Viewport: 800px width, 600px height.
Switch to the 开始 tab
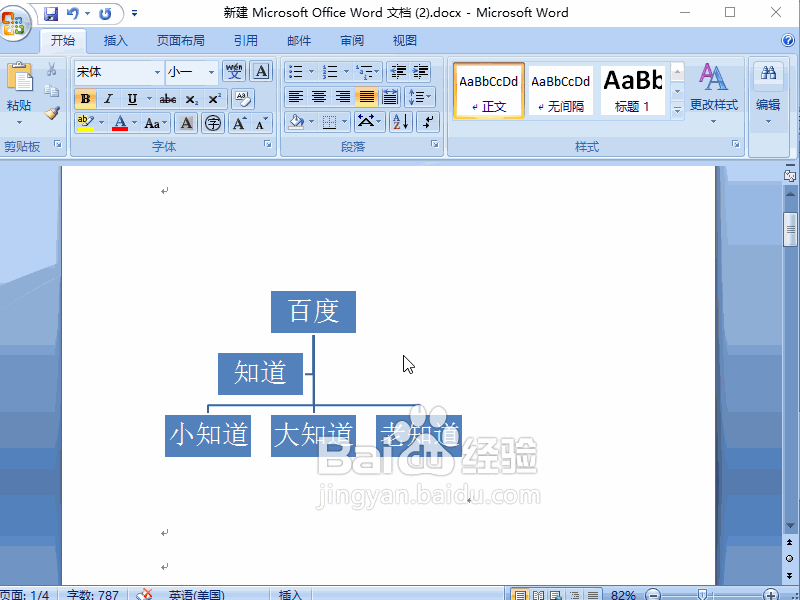(x=63, y=40)
